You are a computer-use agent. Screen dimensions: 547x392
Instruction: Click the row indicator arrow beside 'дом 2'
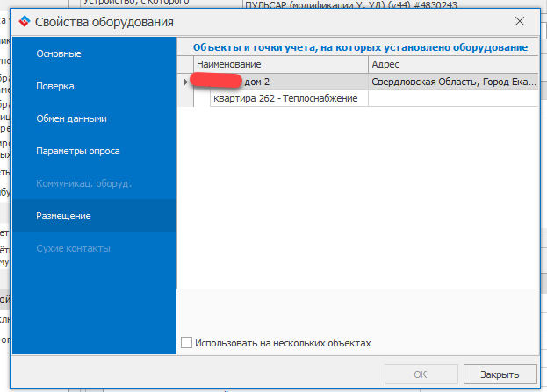click(185, 82)
